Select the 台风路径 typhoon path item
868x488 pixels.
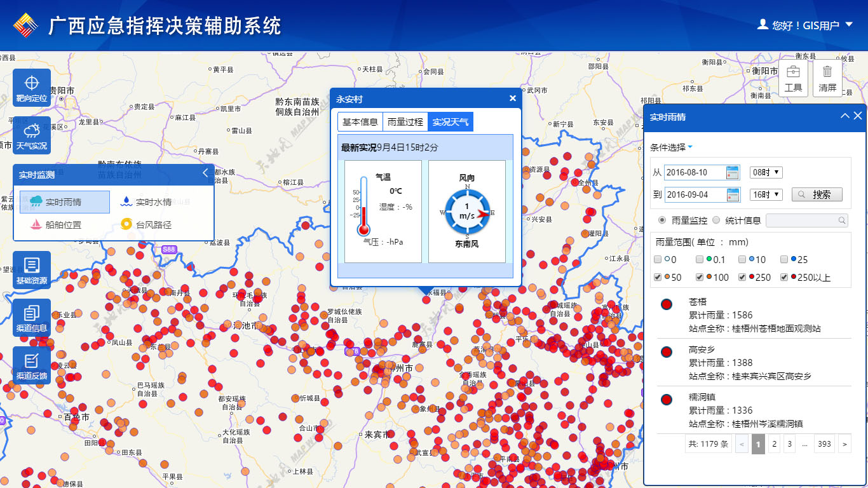point(146,225)
